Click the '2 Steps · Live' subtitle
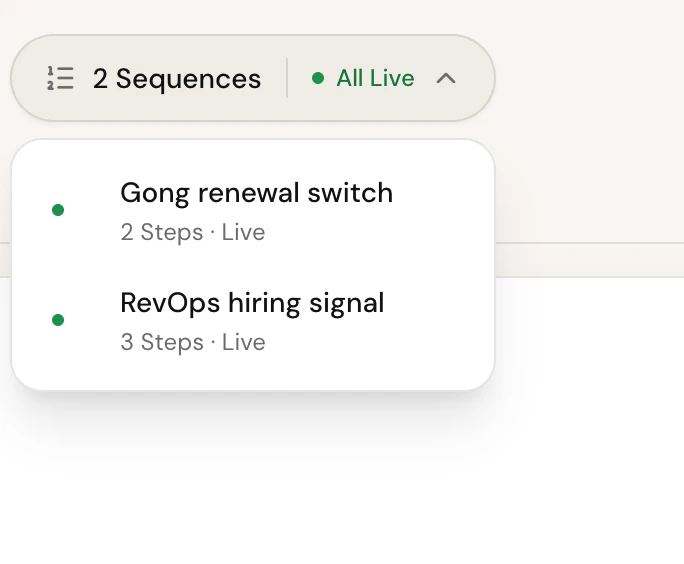This screenshot has width=684, height=564. 193,232
